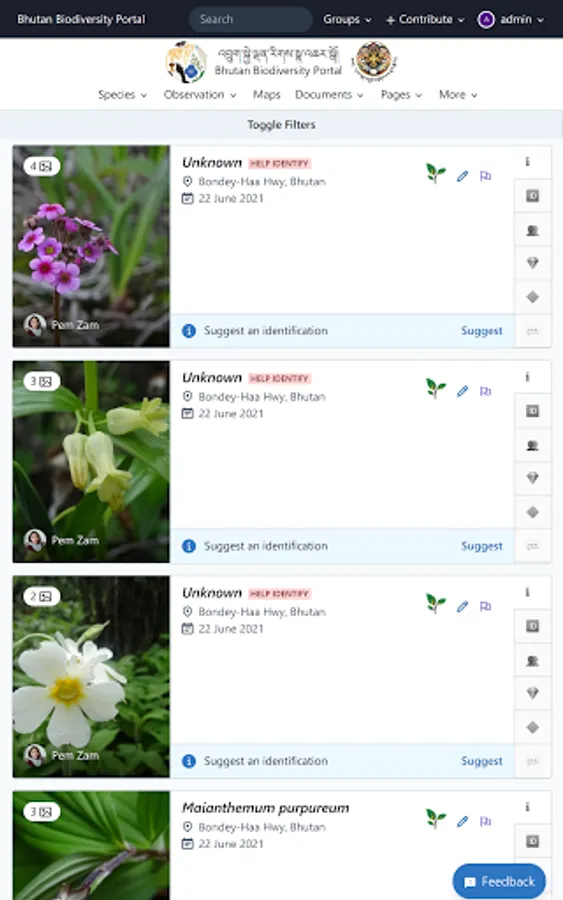Open the Contribute dropdown menu
This screenshot has height=900, width=563.
(x=425, y=20)
